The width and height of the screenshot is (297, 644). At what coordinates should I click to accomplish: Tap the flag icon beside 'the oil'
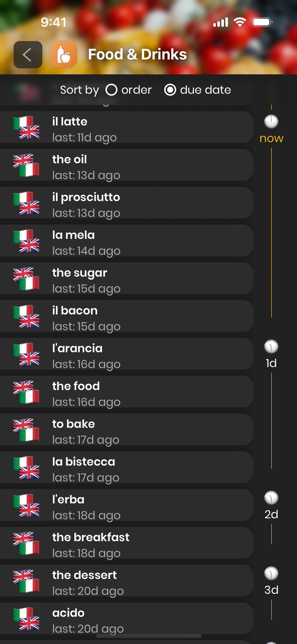(x=26, y=165)
